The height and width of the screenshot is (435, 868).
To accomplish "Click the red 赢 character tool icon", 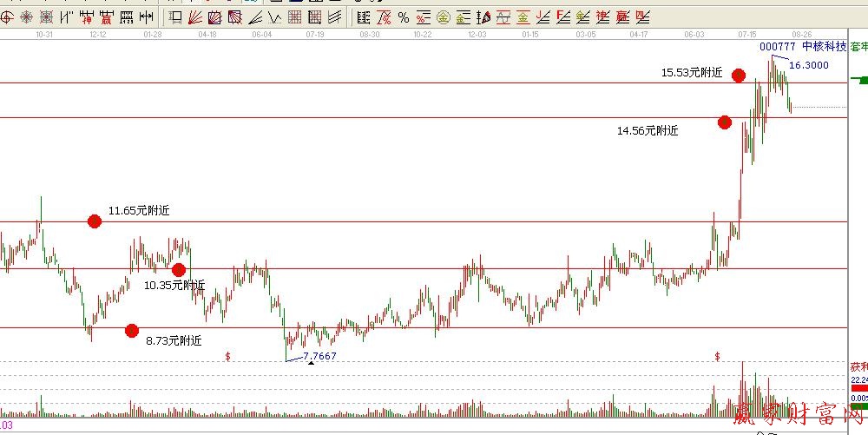I will (x=106, y=17).
